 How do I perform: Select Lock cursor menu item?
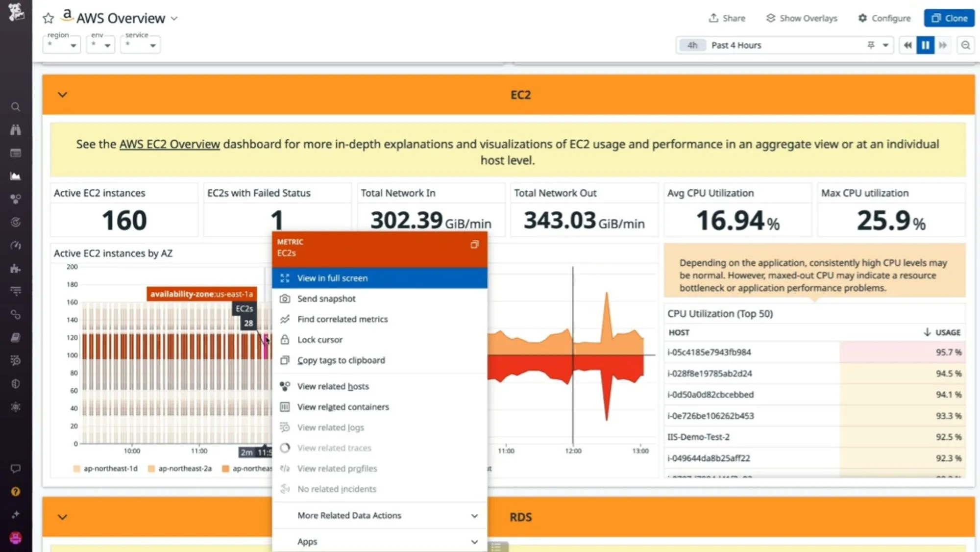click(x=380, y=340)
